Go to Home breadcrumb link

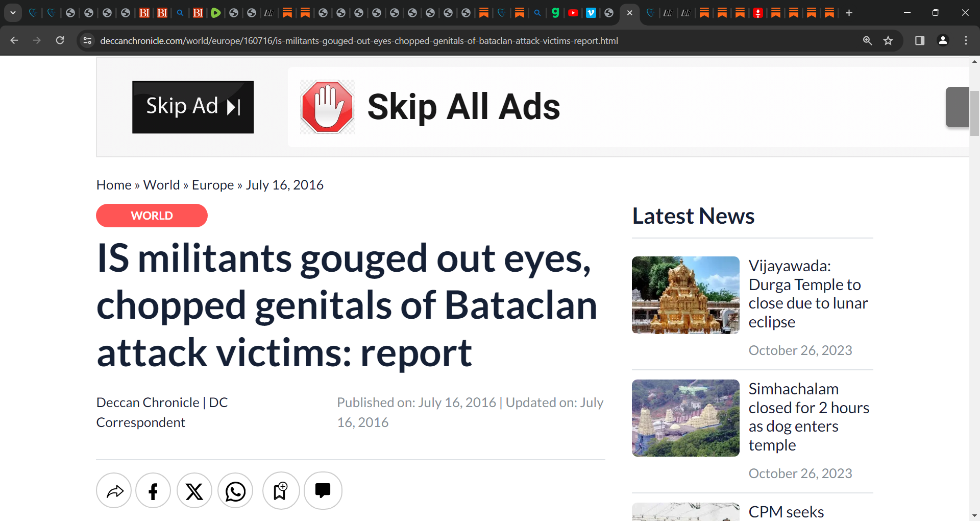point(114,185)
